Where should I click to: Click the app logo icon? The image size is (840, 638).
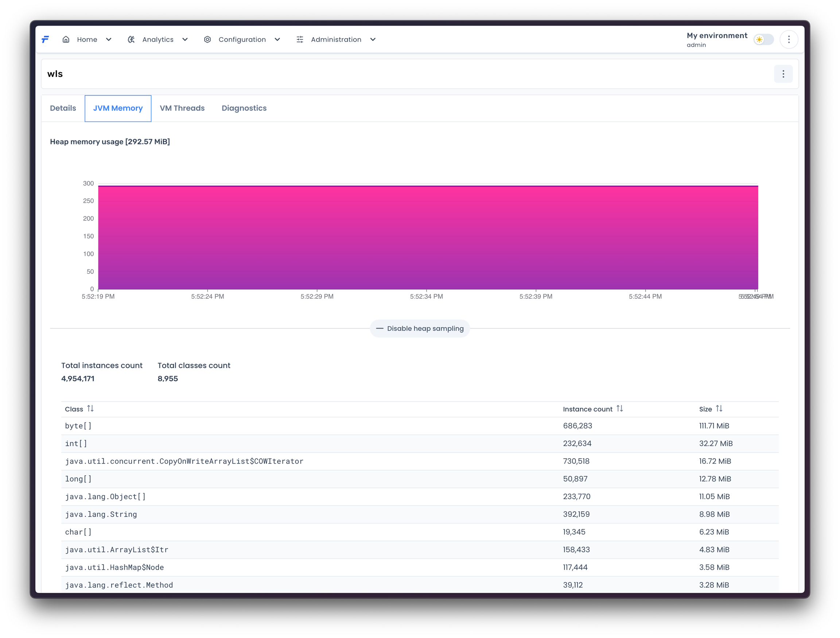pos(45,39)
